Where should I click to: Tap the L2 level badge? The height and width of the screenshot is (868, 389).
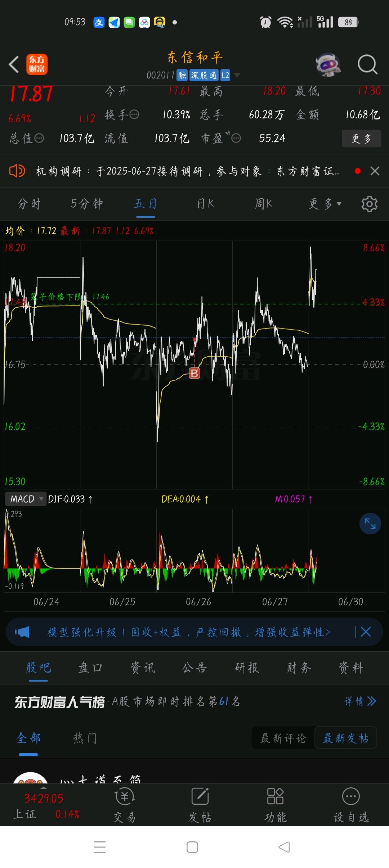click(225, 75)
